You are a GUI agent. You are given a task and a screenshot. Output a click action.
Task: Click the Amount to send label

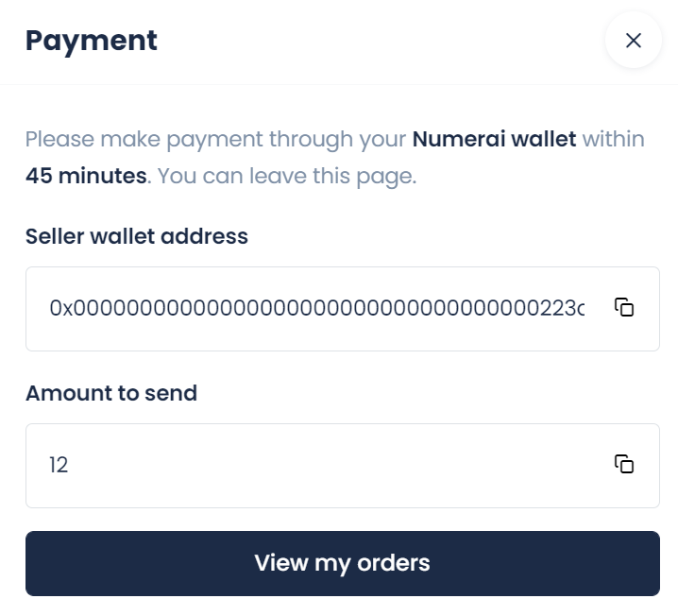(x=111, y=393)
